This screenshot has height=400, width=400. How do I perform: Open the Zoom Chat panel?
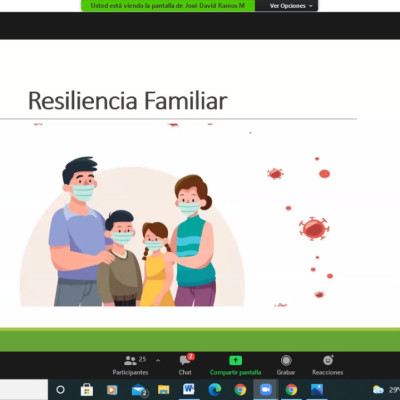tap(185, 365)
